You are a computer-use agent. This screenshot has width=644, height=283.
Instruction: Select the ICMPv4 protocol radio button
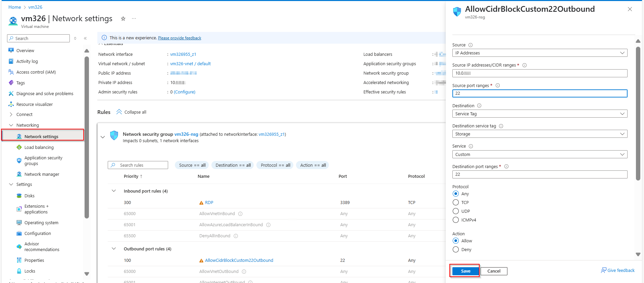coord(456,220)
